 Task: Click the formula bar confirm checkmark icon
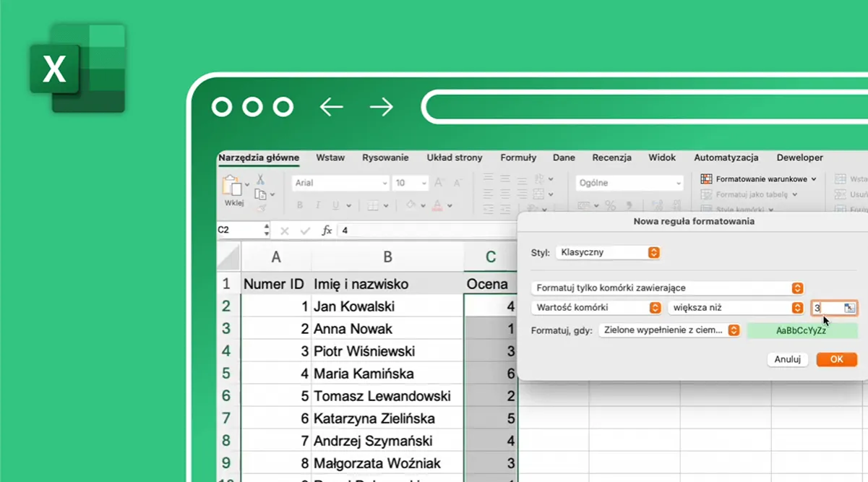pyautogui.click(x=306, y=231)
